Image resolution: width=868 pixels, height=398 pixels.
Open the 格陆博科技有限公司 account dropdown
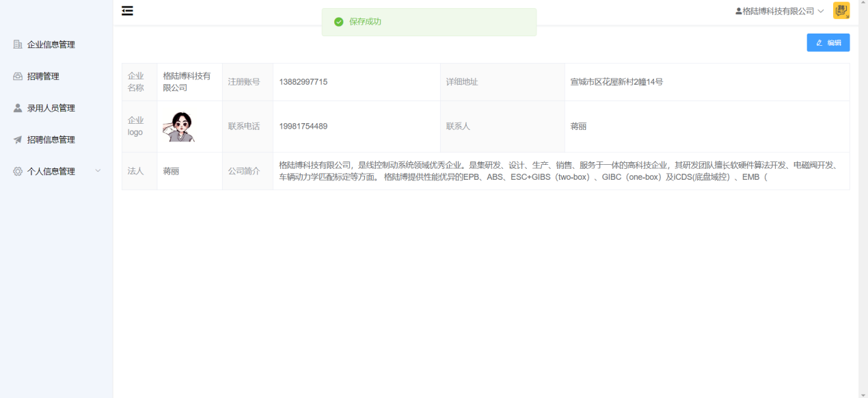tap(780, 12)
